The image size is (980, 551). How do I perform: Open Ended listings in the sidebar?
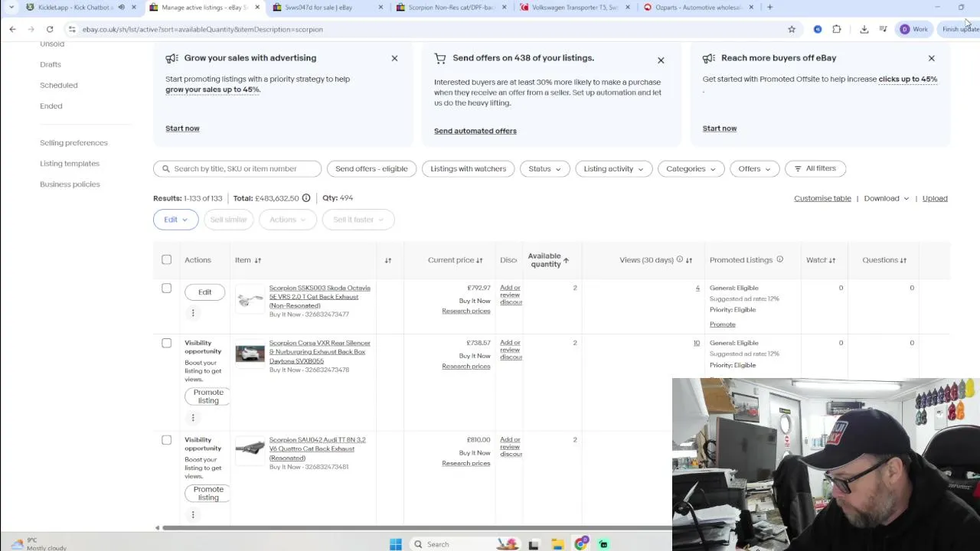(51, 106)
